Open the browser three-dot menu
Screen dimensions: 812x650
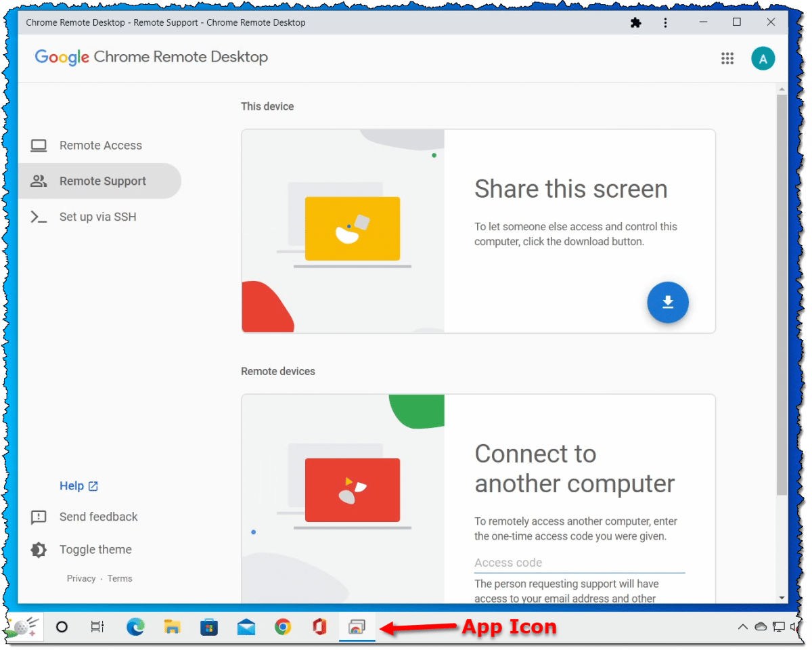[x=666, y=22]
